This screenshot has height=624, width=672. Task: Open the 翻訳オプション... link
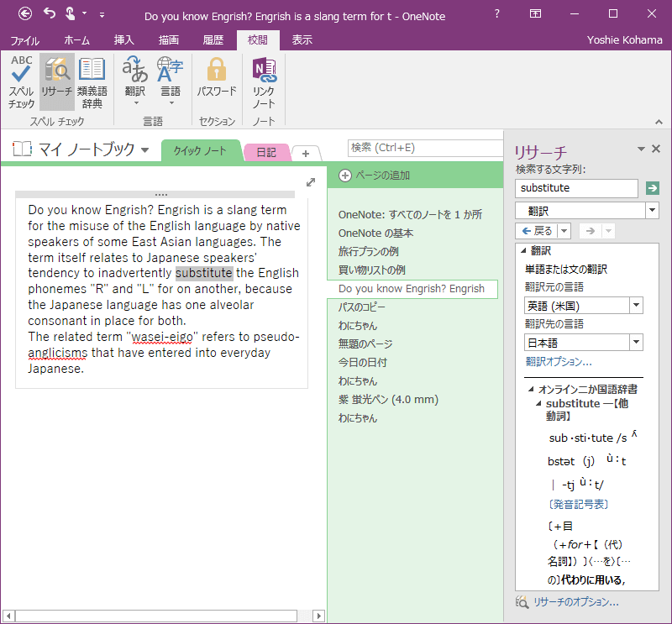559,362
